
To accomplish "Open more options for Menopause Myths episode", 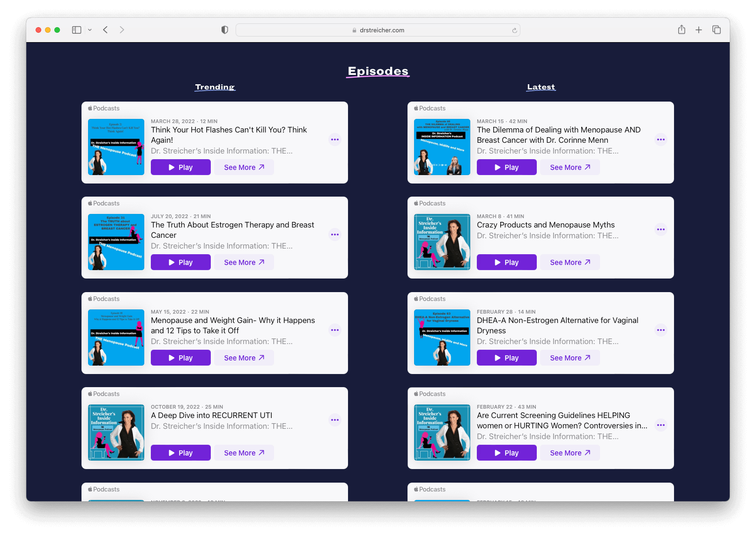I will [661, 229].
